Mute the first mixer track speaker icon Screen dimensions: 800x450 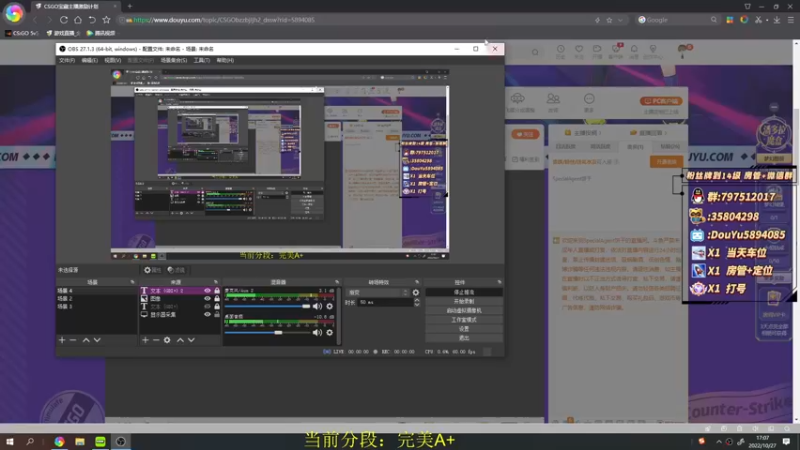coord(317,306)
